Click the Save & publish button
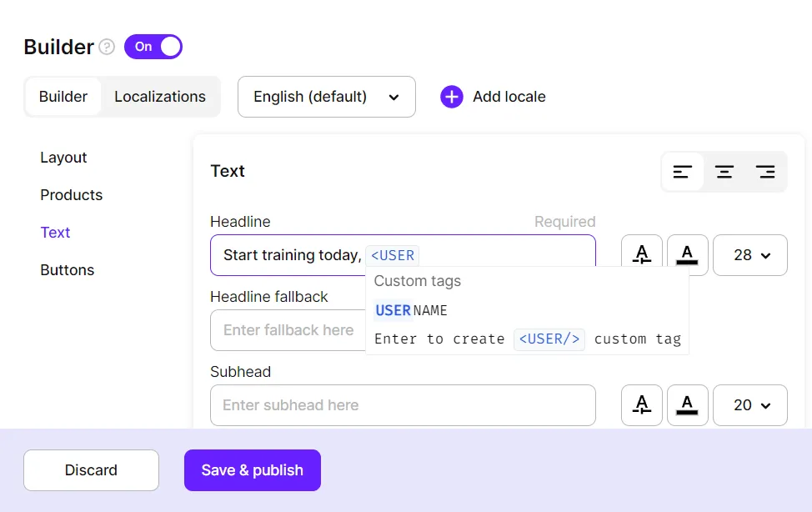 tap(252, 470)
